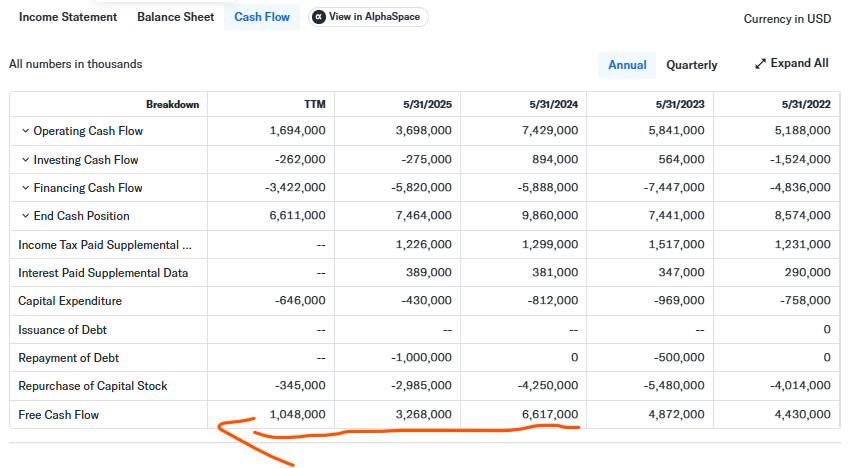Select the Issuance of Debt label
Viewport: 850px width, 468px height.
point(62,330)
